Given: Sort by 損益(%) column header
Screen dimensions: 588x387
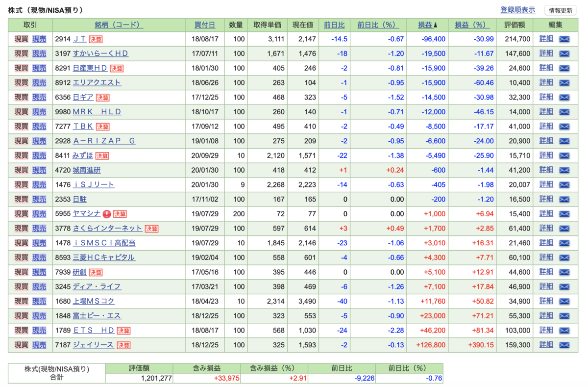Looking at the screenshot, I should click(x=472, y=25).
